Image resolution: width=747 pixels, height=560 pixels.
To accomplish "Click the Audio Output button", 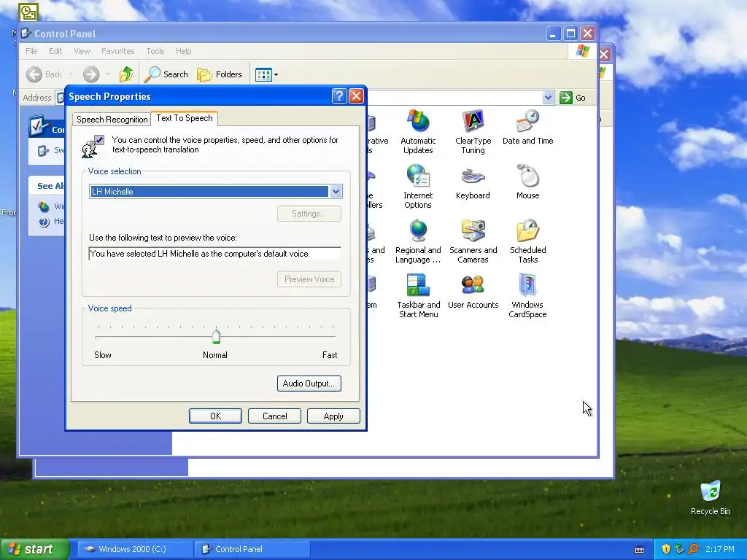I will pos(309,384).
